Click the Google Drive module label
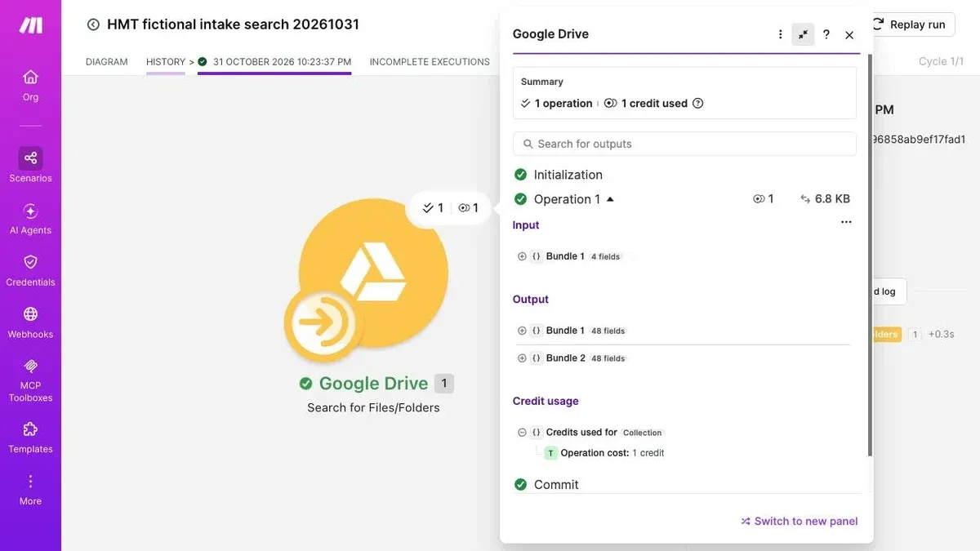Image resolution: width=980 pixels, height=551 pixels. (373, 384)
